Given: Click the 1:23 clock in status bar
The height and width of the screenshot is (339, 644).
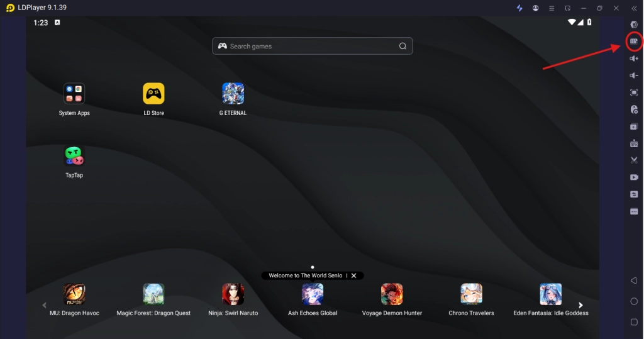Looking at the screenshot, I should [41, 23].
